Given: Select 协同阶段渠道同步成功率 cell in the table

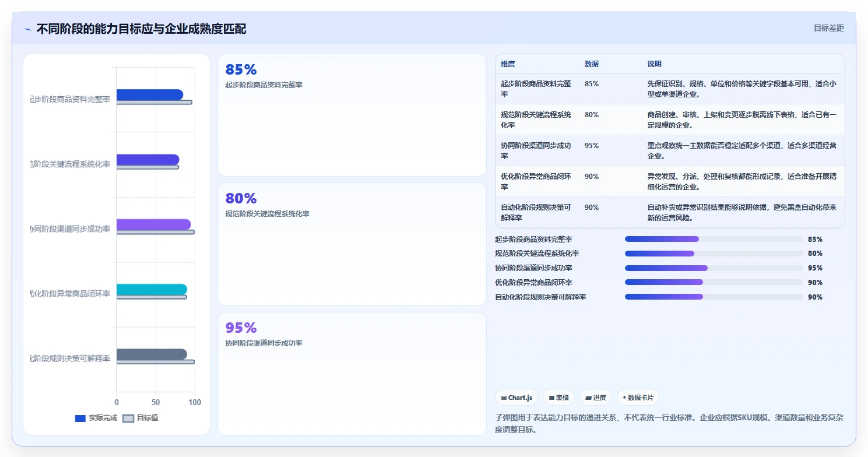Looking at the screenshot, I should [536, 150].
